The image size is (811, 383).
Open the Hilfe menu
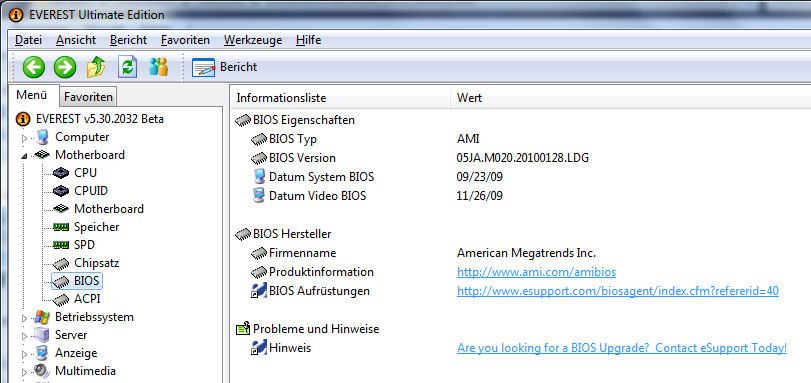click(308, 40)
